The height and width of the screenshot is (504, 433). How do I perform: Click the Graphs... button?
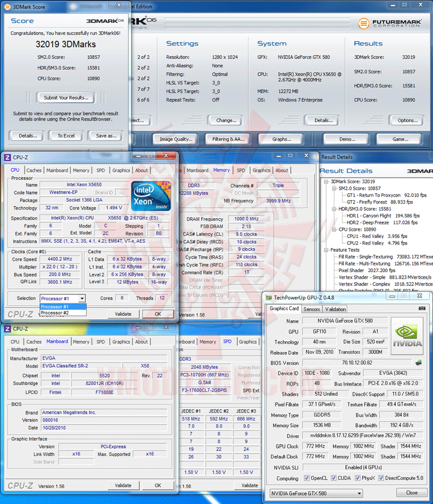coord(281,139)
